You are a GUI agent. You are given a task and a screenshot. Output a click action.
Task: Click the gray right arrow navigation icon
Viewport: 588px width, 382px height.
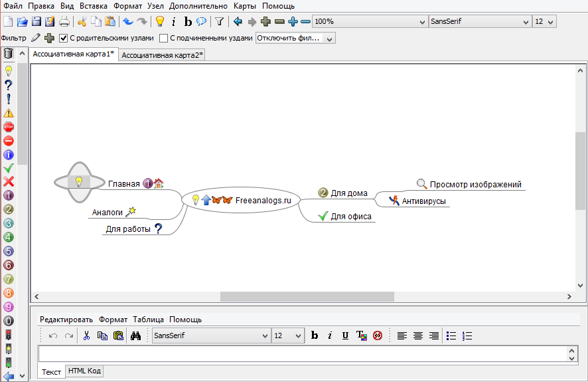pyautogui.click(x=252, y=22)
